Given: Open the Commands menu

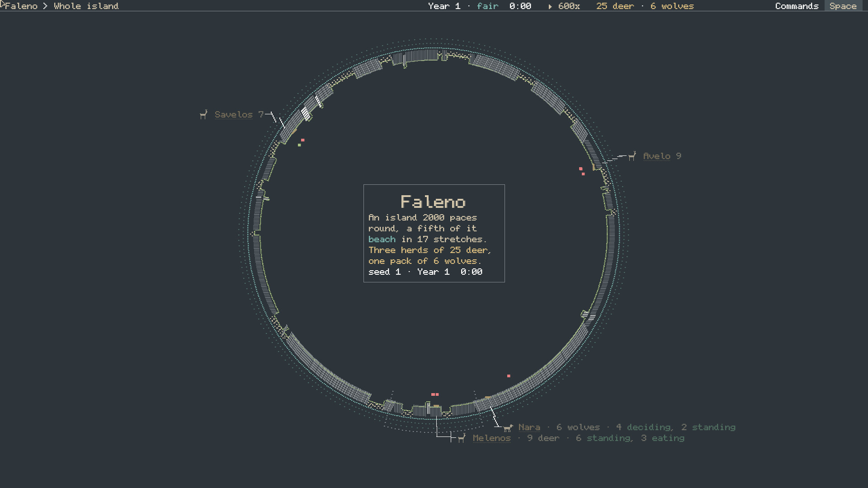Looking at the screenshot, I should pos(797,6).
